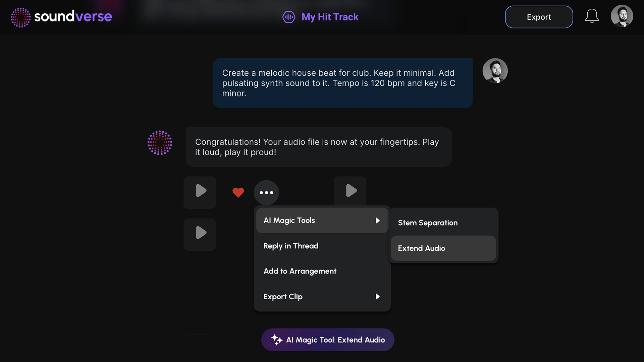
Task: Click the Export button in top right
Action: pos(539,16)
